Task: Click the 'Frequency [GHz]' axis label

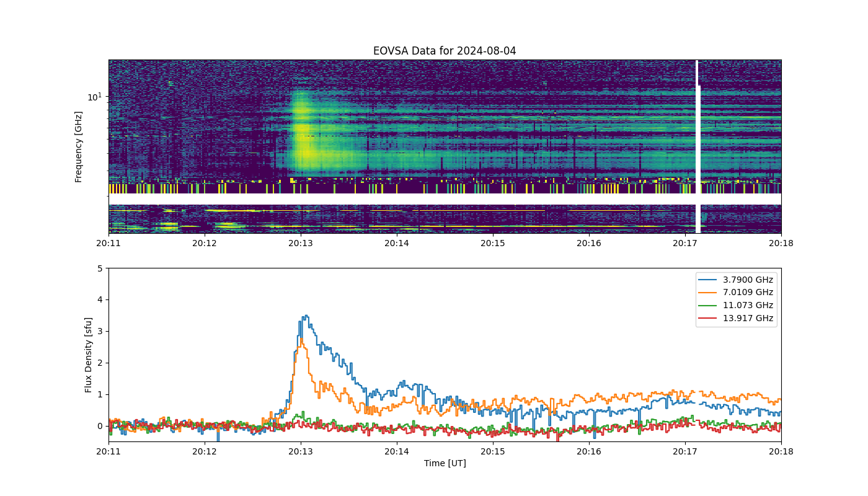Action: [x=79, y=147]
